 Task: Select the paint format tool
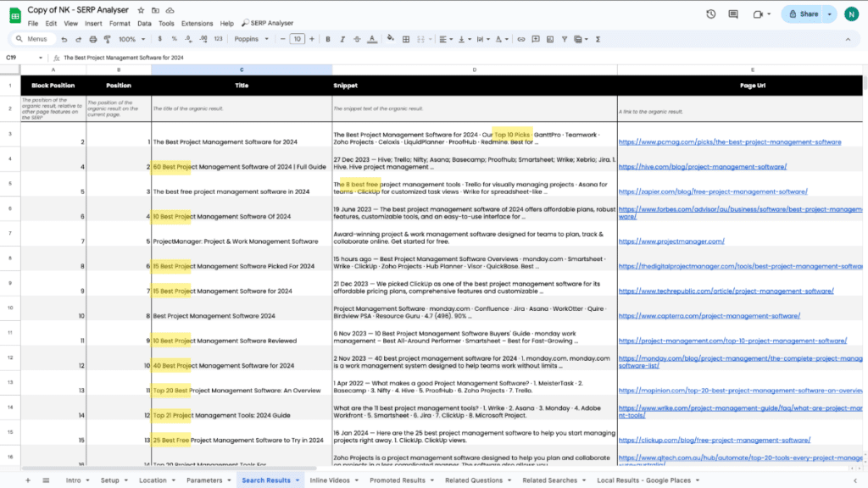coord(108,39)
